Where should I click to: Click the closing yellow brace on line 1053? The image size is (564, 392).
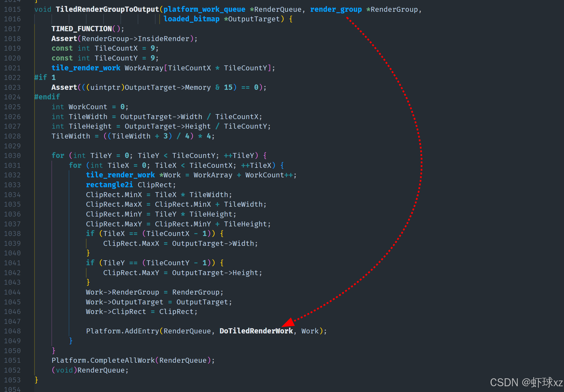tap(36, 380)
